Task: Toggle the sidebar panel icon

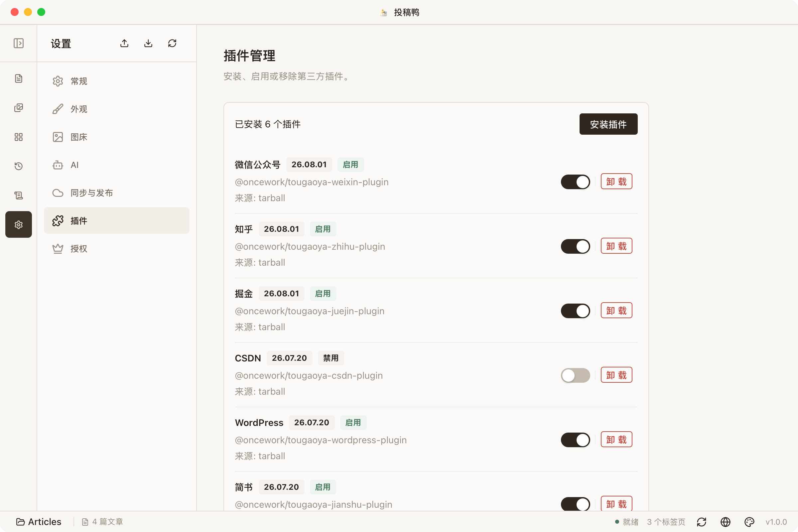Action: pyautogui.click(x=19, y=44)
